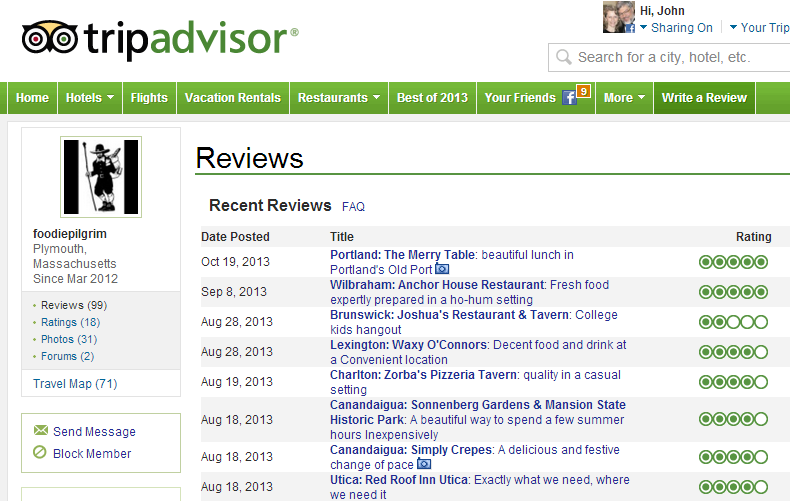Open Your Friends tab
Image resolution: width=790 pixels, height=501 pixels.
(536, 98)
